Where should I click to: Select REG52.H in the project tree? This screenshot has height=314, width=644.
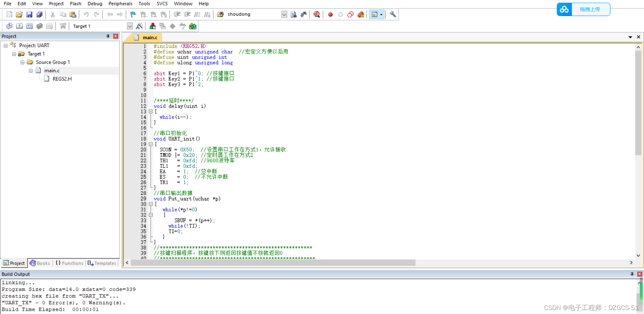(62, 79)
